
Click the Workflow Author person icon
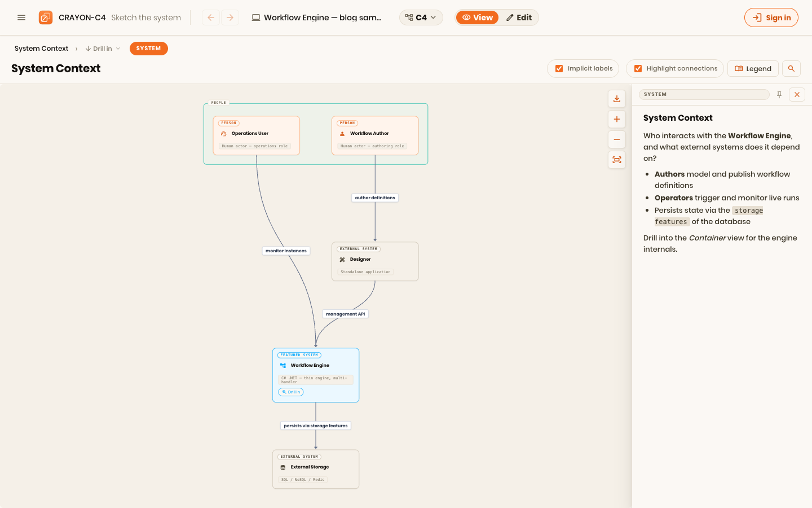342,134
